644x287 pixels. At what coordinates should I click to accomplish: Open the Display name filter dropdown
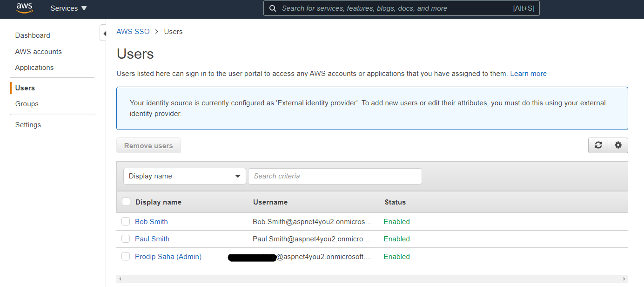tap(184, 176)
